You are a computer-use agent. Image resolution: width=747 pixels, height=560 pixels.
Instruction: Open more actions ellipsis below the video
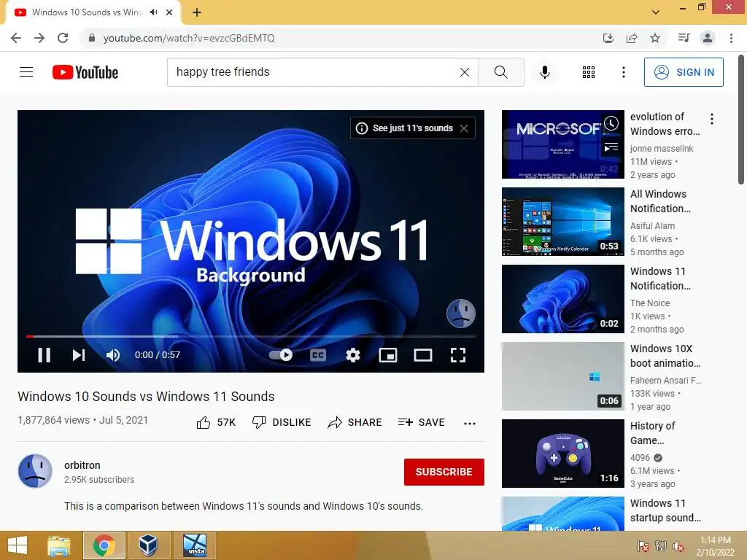(x=470, y=423)
